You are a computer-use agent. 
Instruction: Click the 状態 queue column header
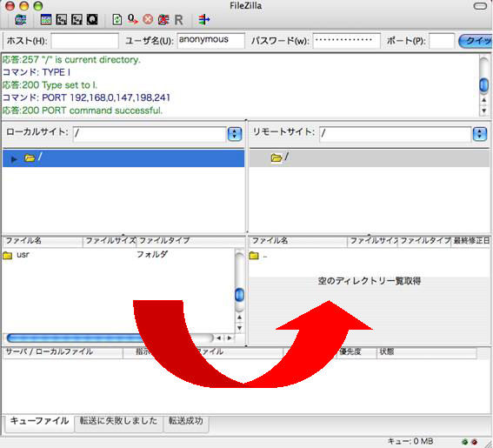tap(427, 352)
